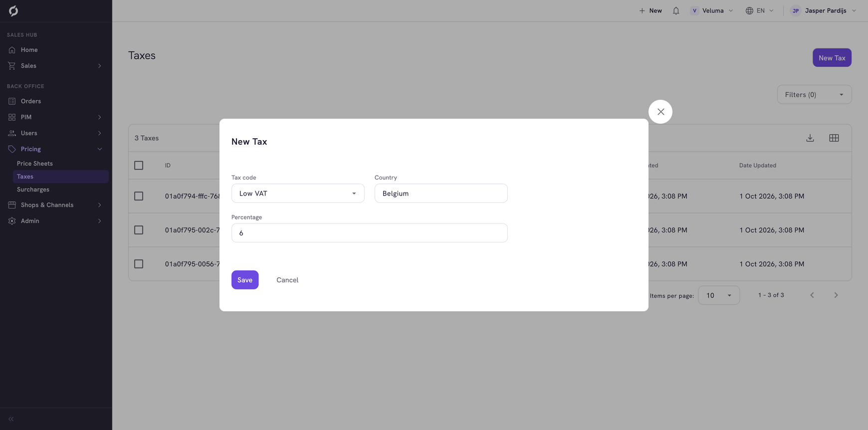Open Price Sheets in the sidebar
This screenshot has width=868, height=430.
pyautogui.click(x=35, y=164)
